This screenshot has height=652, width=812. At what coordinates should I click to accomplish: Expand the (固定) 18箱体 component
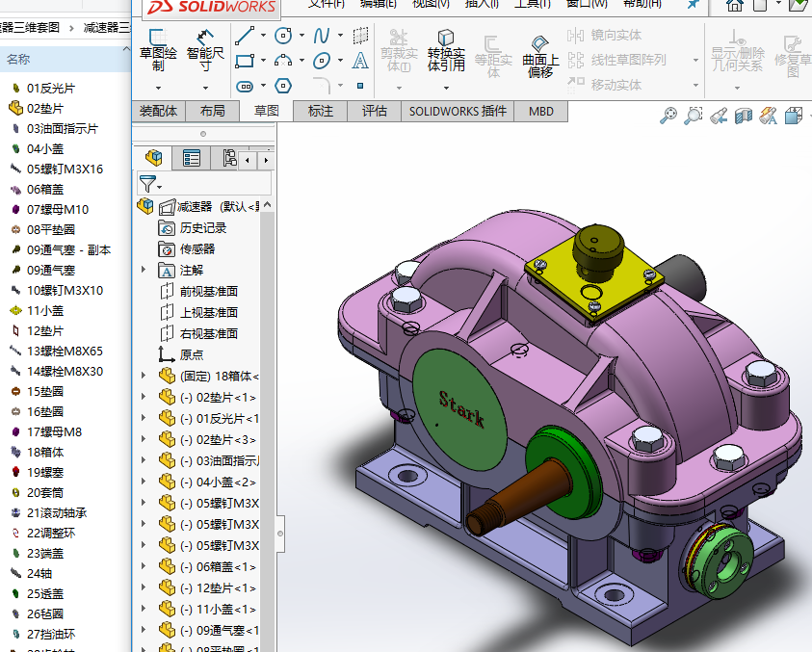(x=144, y=376)
